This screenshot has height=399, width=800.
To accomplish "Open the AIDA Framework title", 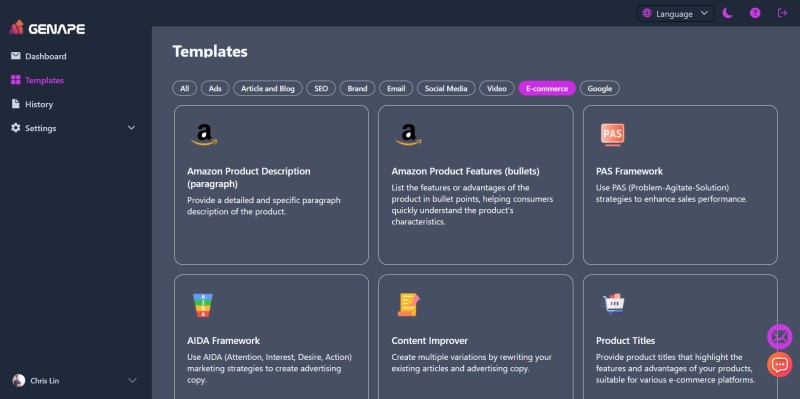I will [x=223, y=340].
